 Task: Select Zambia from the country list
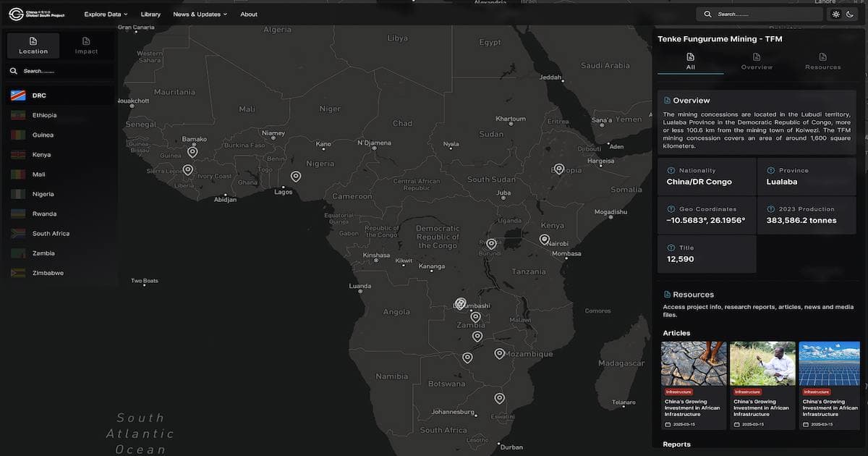(43, 253)
